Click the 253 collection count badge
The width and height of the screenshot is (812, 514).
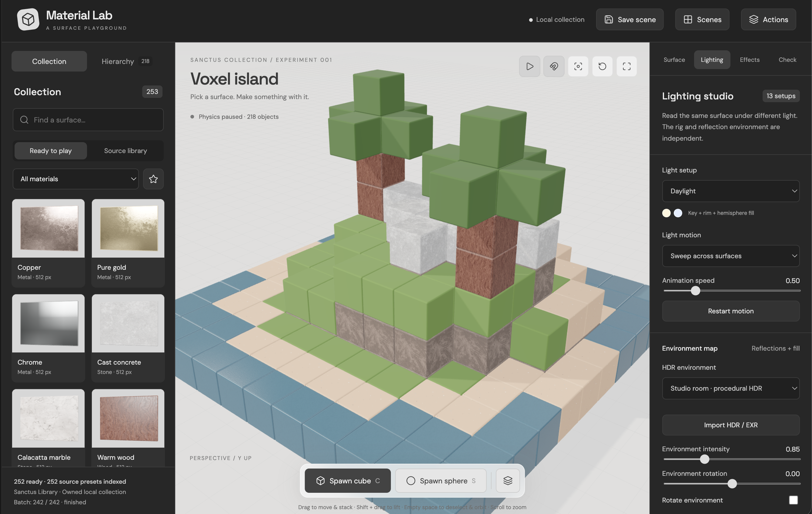coord(152,91)
